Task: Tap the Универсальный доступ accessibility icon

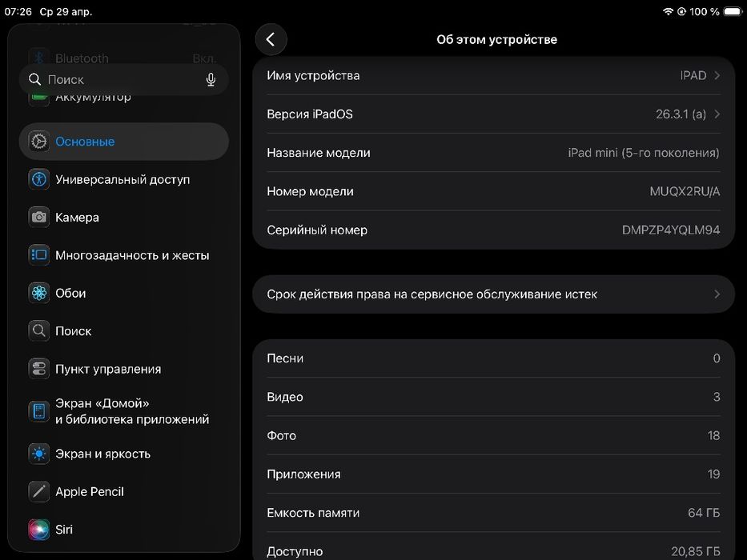Action: click(38, 179)
